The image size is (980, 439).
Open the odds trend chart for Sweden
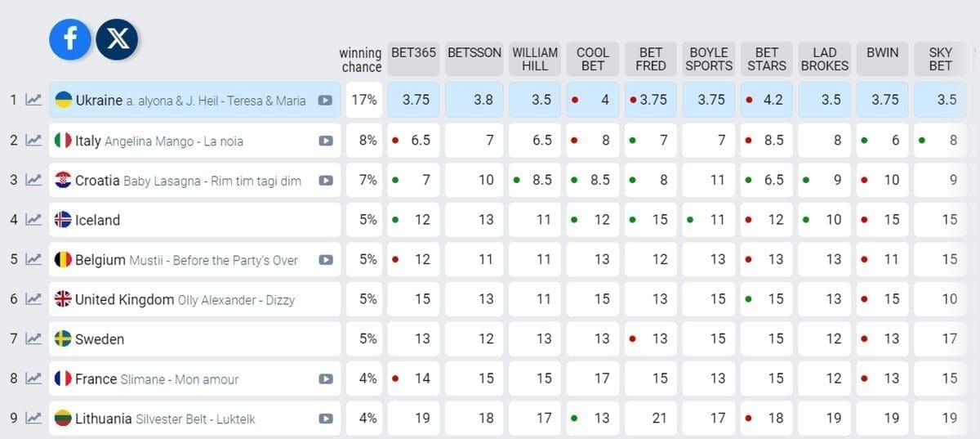point(33,339)
